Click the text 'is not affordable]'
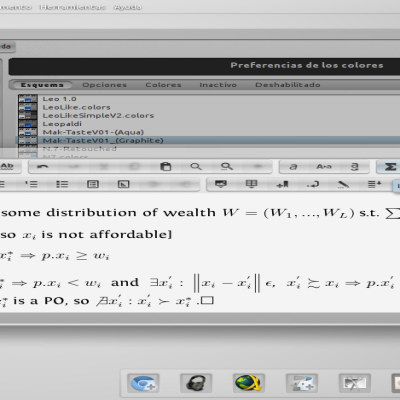The width and height of the screenshot is (400, 400). [x=107, y=234]
